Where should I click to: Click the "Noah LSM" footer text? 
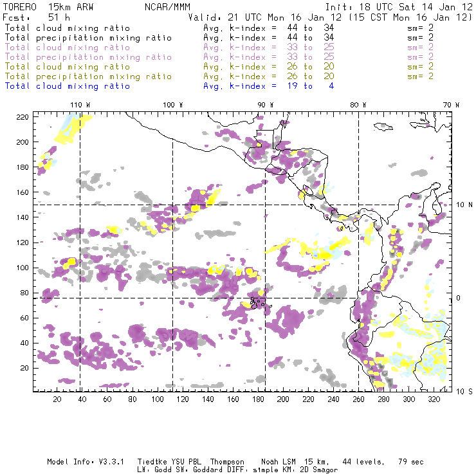tap(279, 462)
